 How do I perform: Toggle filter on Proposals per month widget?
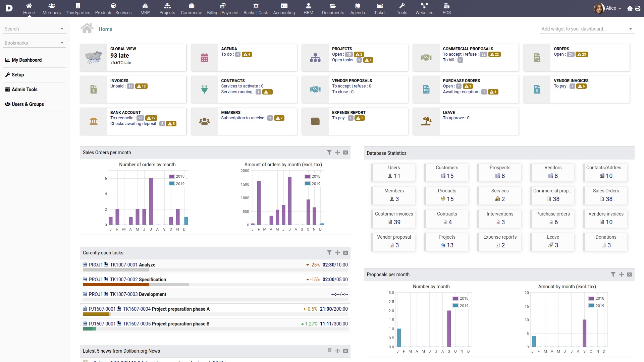point(613,274)
